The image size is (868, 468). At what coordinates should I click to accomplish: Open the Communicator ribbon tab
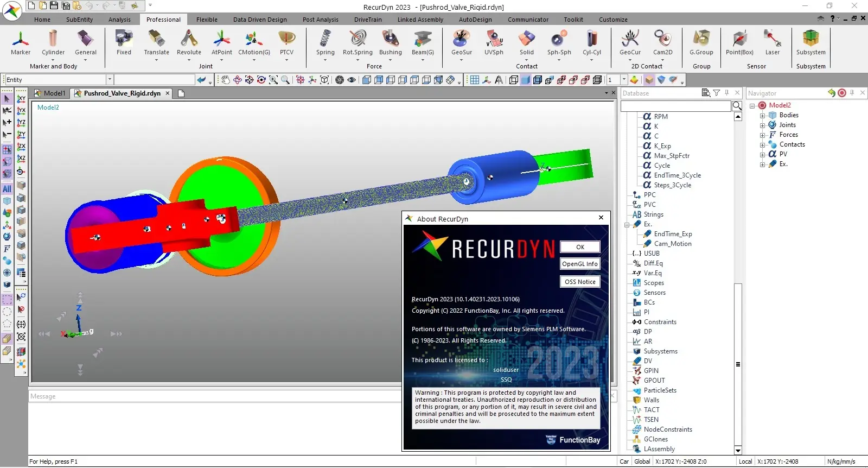point(528,20)
